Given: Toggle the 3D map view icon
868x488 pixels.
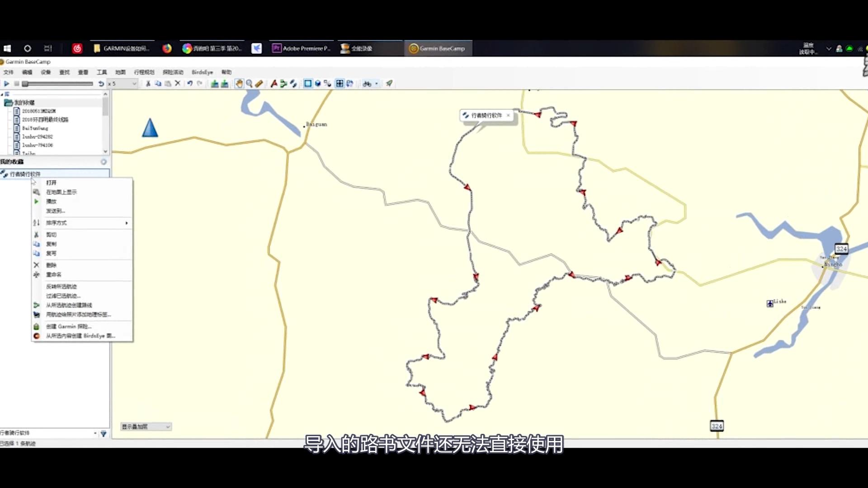Looking at the screenshot, I should point(317,83).
